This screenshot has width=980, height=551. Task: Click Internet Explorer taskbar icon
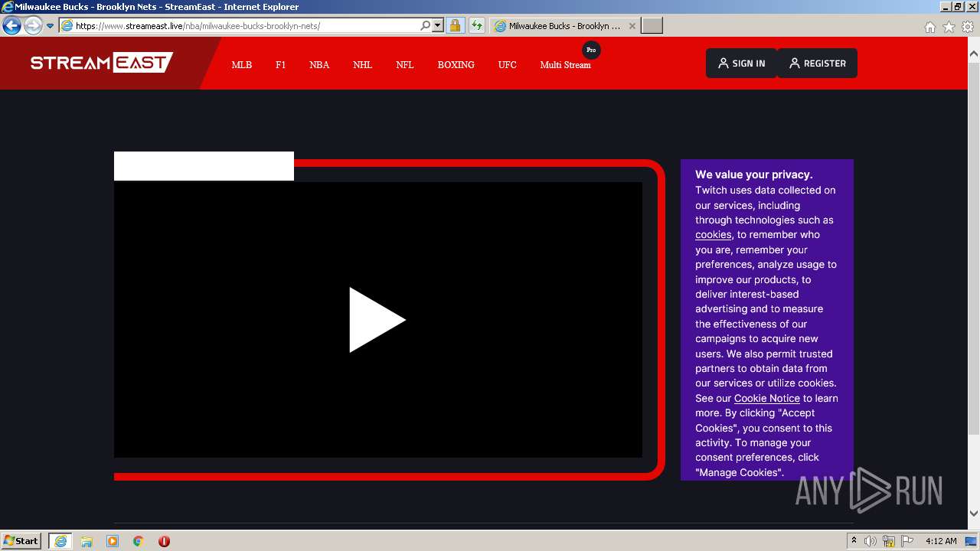pos(60,541)
